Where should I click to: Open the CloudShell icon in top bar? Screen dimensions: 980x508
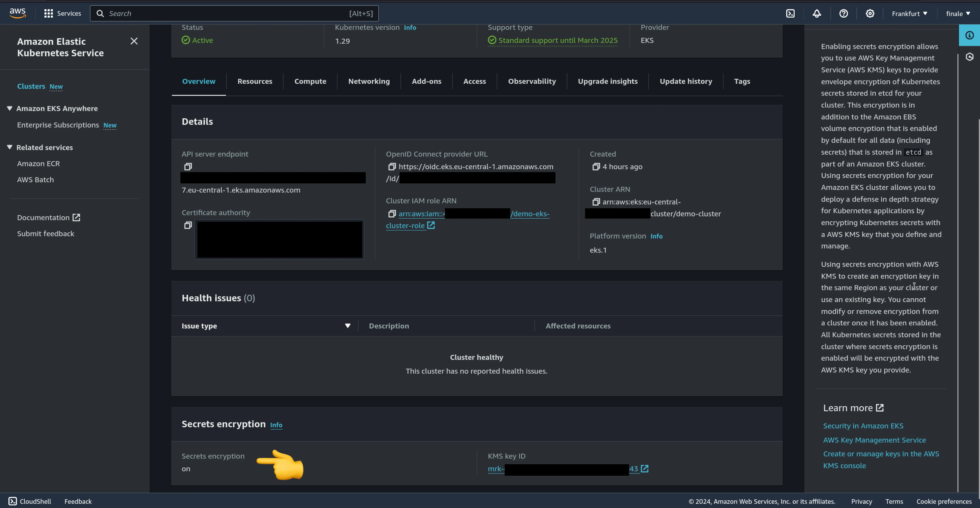click(790, 14)
